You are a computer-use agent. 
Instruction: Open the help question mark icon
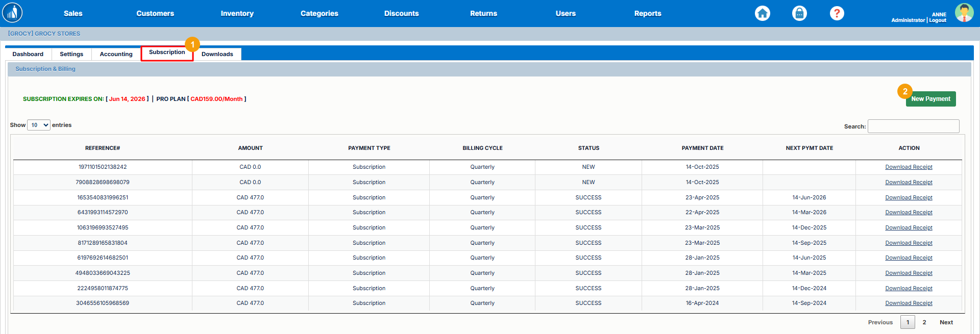pyautogui.click(x=837, y=13)
